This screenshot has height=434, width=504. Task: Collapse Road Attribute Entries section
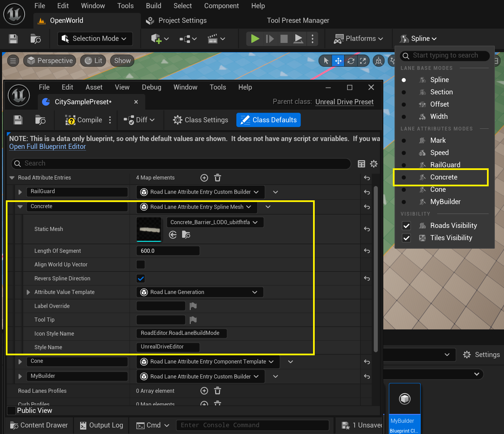click(12, 178)
